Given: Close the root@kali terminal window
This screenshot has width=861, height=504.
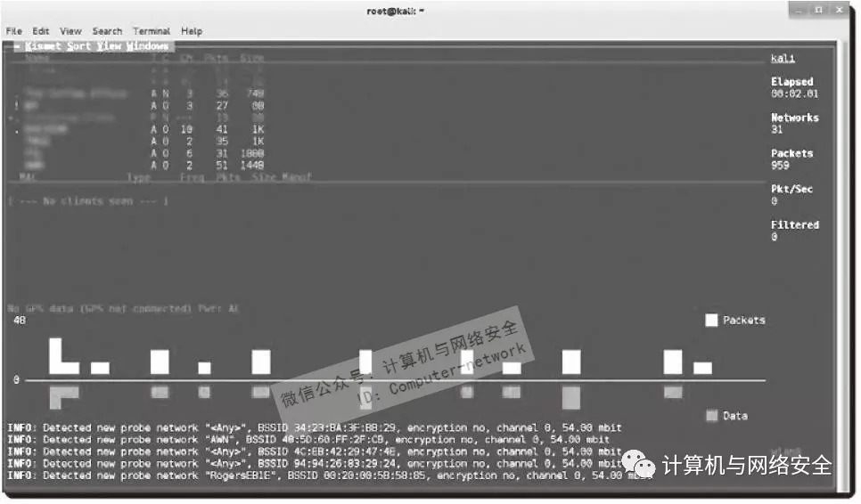Looking at the screenshot, I should (x=839, y=10).
